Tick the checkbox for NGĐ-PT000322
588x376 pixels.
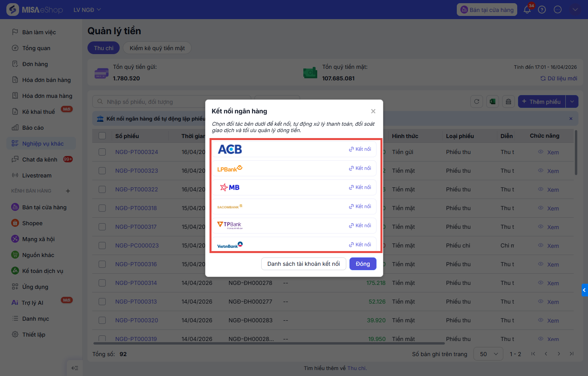pos(102,189)
